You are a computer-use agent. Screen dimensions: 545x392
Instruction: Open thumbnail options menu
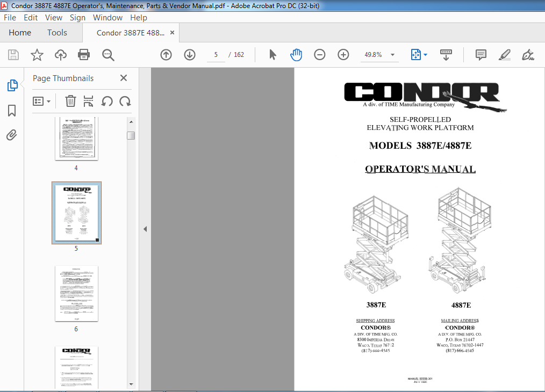pos(41,101)
